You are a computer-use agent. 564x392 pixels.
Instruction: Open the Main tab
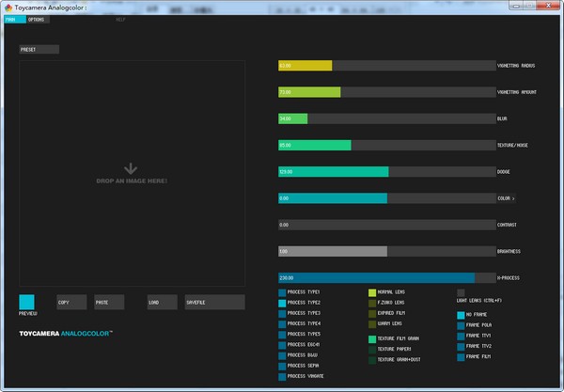click(10, 19)
